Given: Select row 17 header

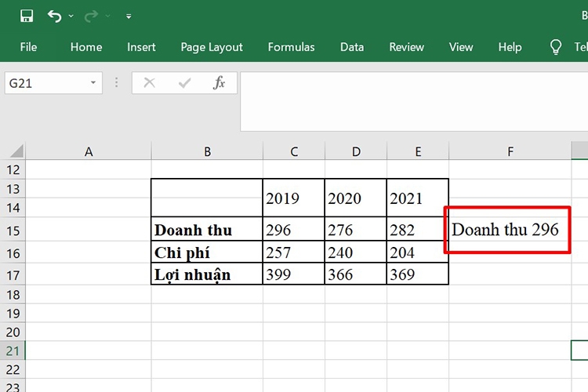Looking at the screenshot, I should tap(13, 275).
